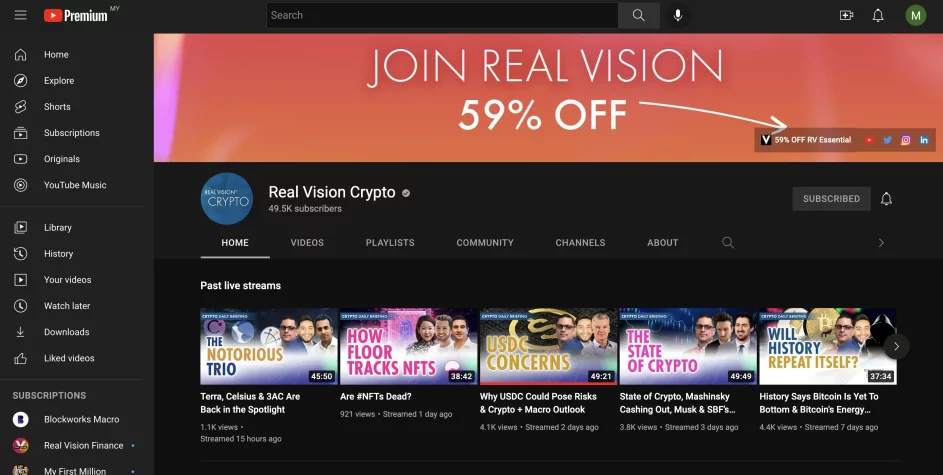Switch to the VIDEOS tab
This screenshot has width=943, height=475.
tap(307, 242)
